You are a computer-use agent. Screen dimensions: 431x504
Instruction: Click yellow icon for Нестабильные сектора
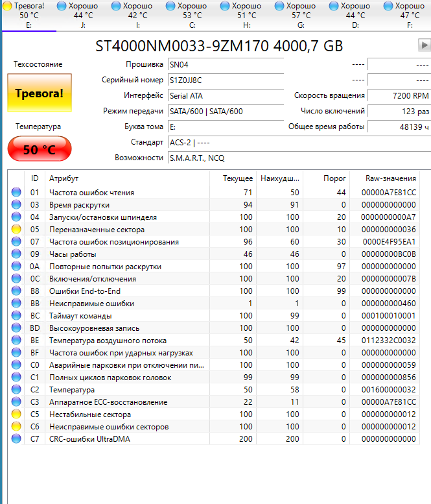16,414
